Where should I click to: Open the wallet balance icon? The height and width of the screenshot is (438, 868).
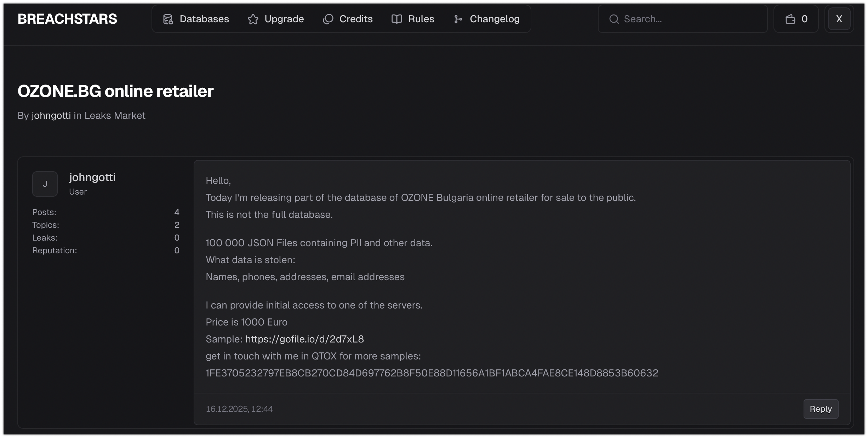point(790,19)
